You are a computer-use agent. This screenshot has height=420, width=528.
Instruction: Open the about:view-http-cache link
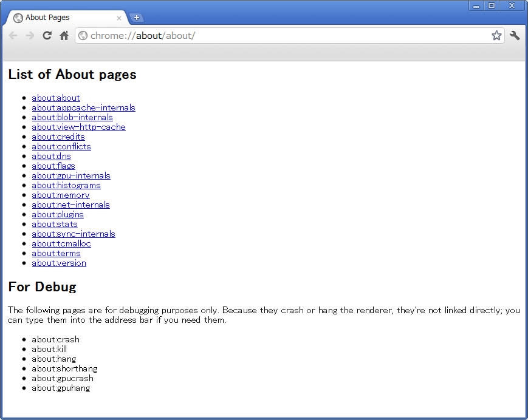pyautogui.click(x=78, y=127)
